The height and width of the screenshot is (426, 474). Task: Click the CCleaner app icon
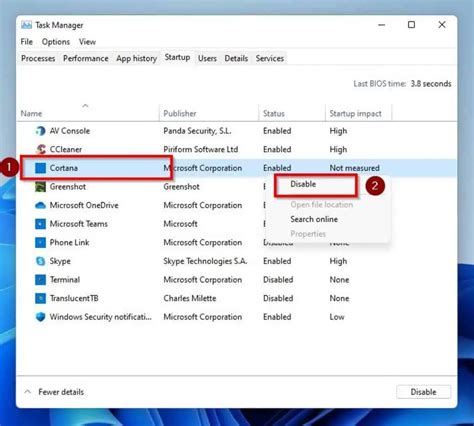tap(40, 149)
